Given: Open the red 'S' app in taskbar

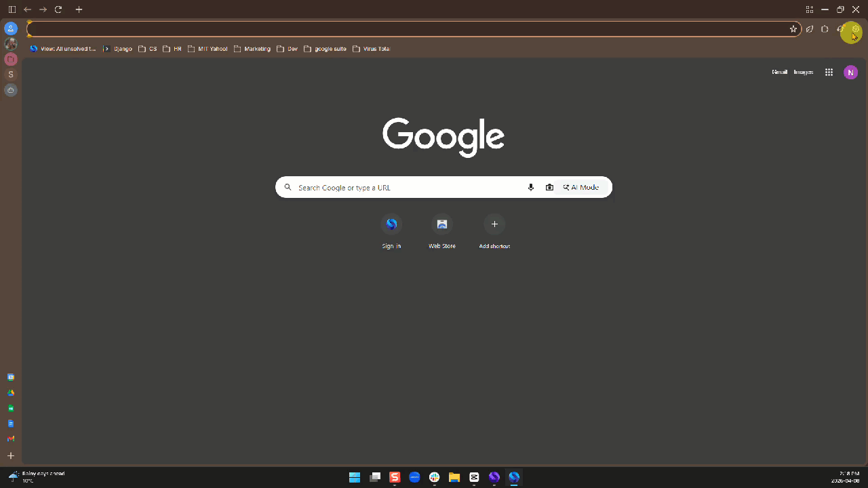Looking at the screenshot, I should point(395,477).
